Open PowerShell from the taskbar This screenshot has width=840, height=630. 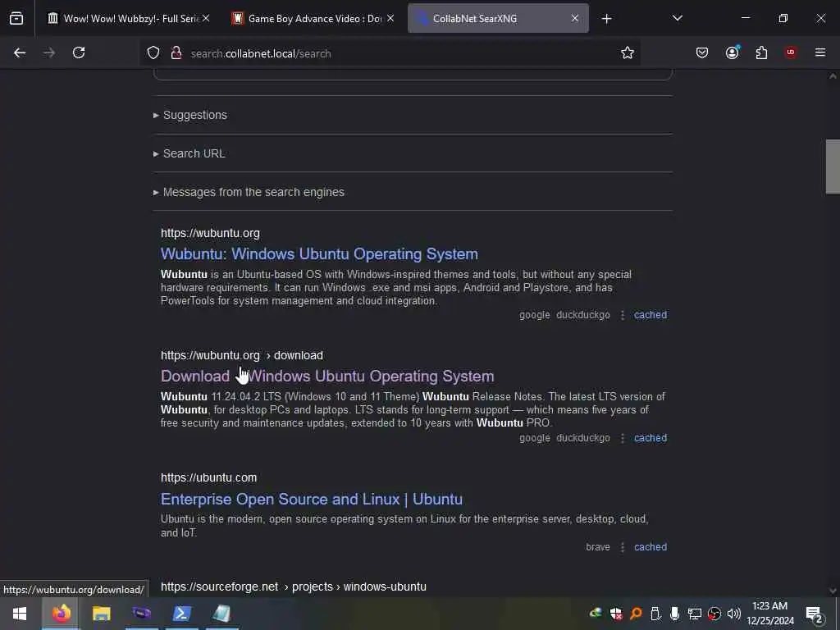coord(181,614)
